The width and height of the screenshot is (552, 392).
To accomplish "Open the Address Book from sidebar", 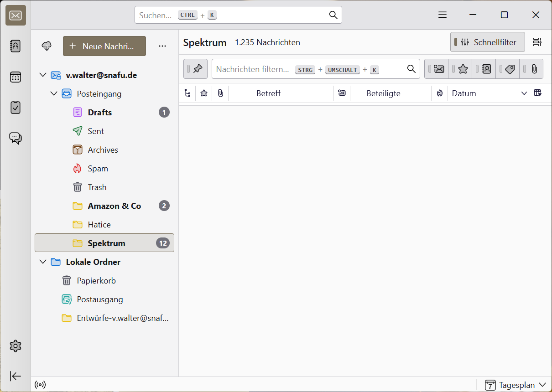I will click(x=16, y=46).
